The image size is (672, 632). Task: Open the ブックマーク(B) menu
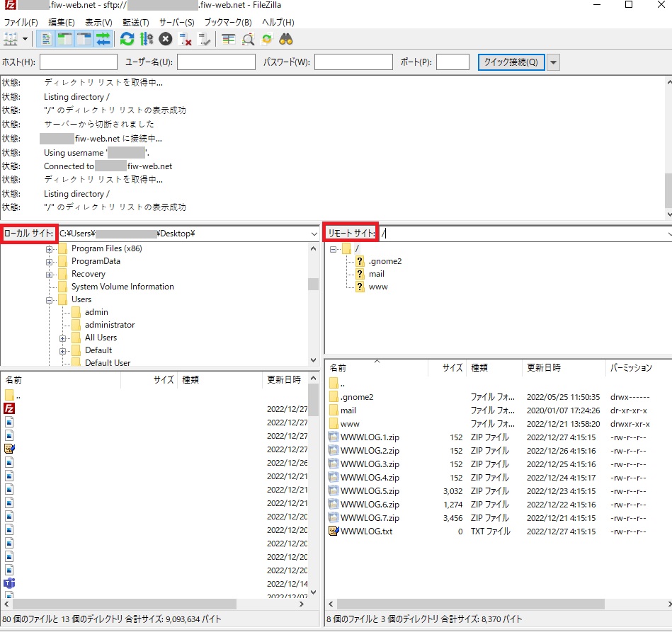[228, 22]
